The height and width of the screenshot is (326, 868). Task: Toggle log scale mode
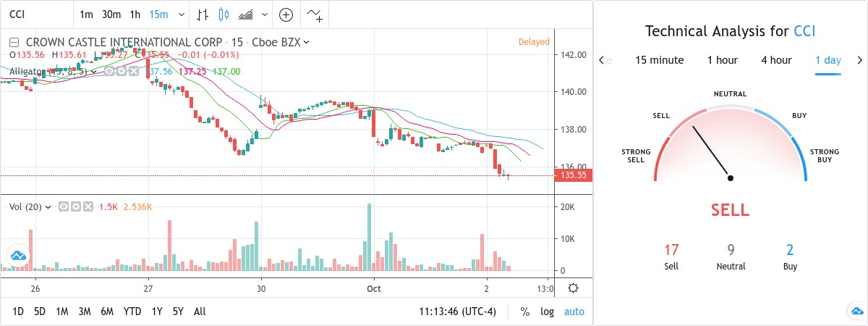click(x=548, y=312)
